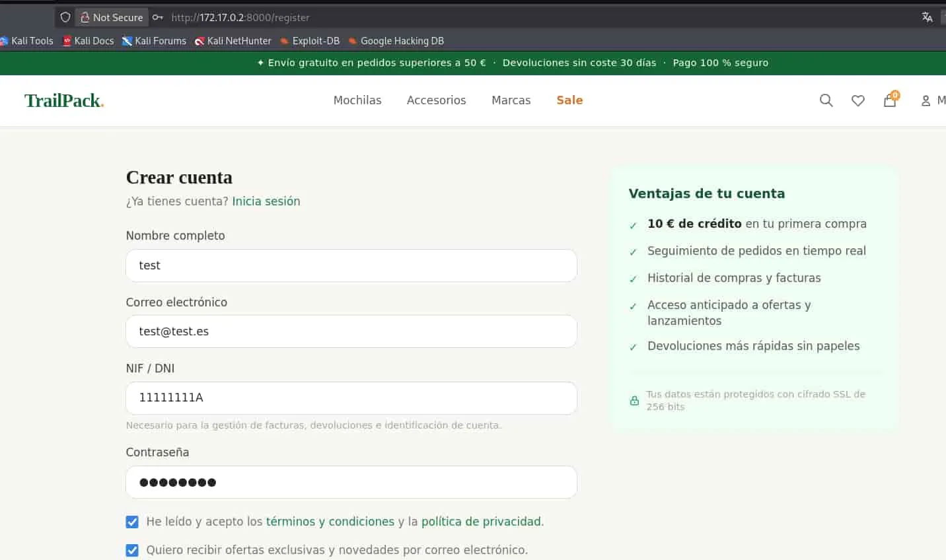Open the política de privacidad link
Image resolution: width=946 pixels, height=560 pixels.
[481, 522]
